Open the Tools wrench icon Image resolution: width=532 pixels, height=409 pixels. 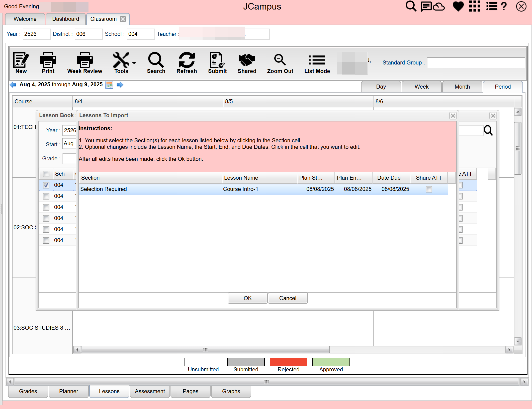(x=121, y=60)
